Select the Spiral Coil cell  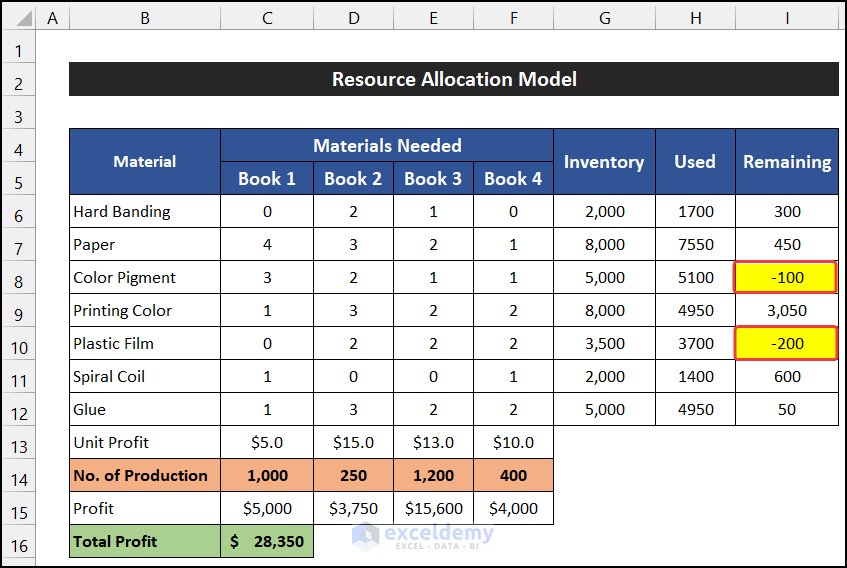pyautogui.click(x=145, y=376)
